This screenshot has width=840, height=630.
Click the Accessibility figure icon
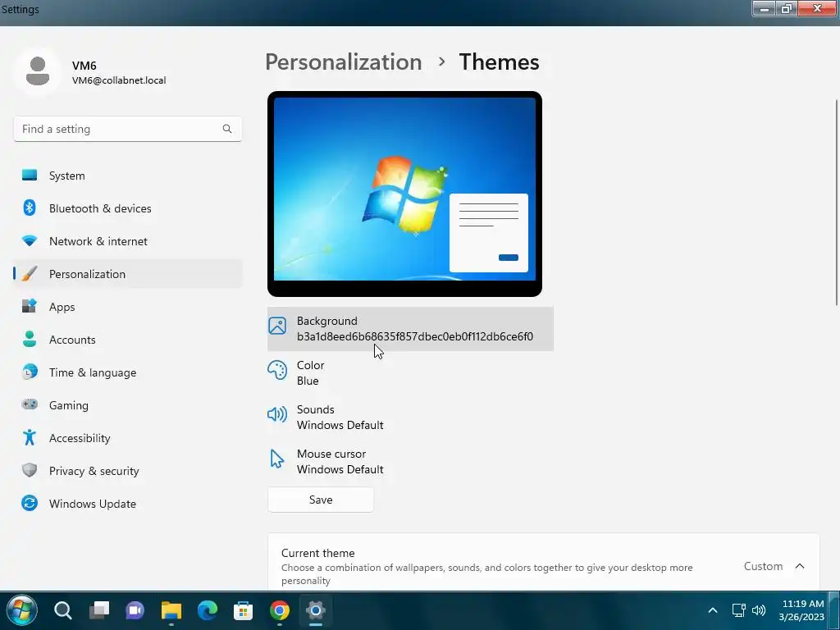click(x=30, y=438)
